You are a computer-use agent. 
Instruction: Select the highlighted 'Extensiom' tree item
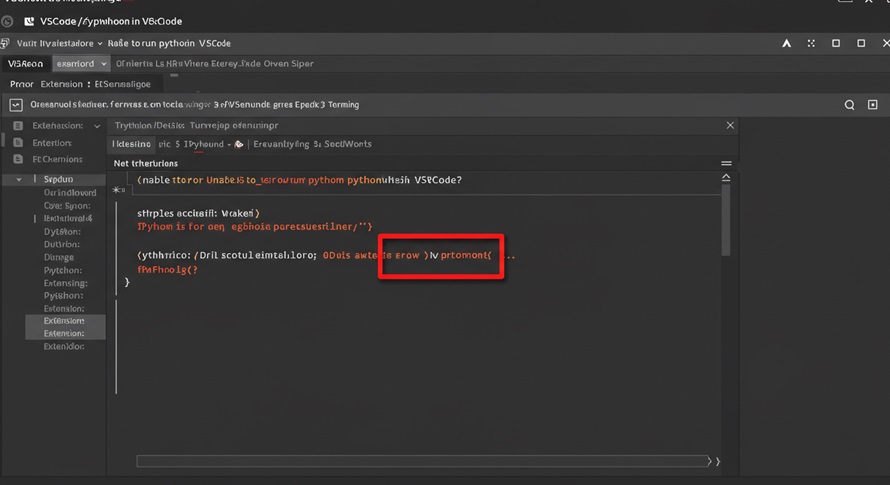[64, 321]
